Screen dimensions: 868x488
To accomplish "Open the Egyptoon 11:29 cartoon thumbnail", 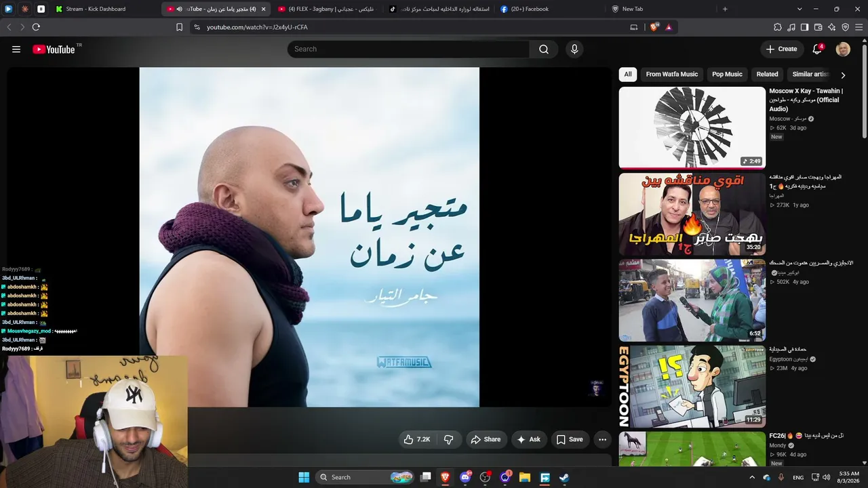I will pyautogui.click(x=692, y=386).
